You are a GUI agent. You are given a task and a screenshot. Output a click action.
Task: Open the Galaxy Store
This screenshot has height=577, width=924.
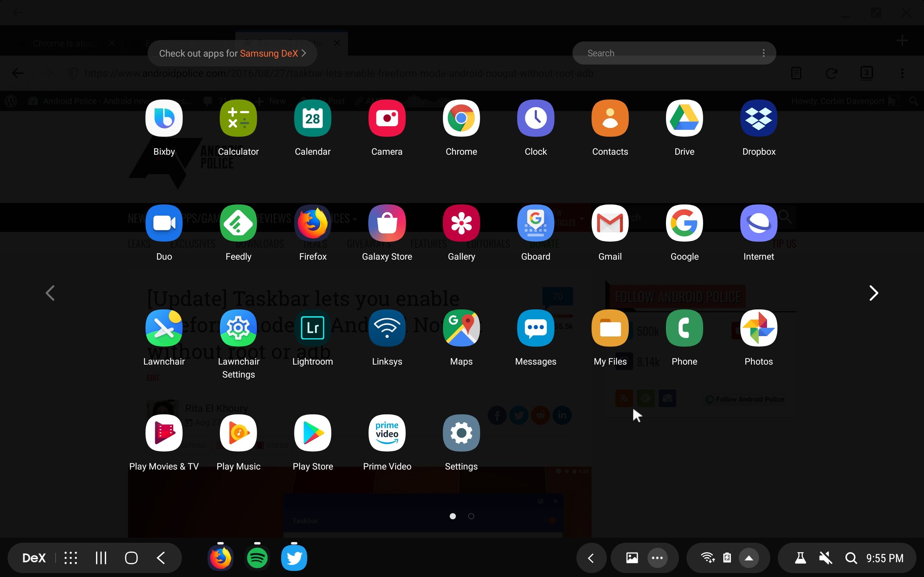387,223
